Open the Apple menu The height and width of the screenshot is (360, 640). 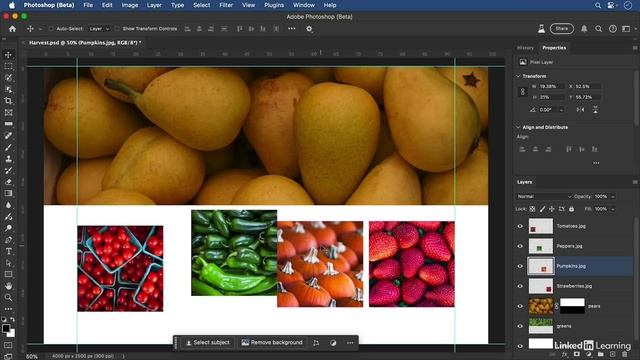point(12,5)
